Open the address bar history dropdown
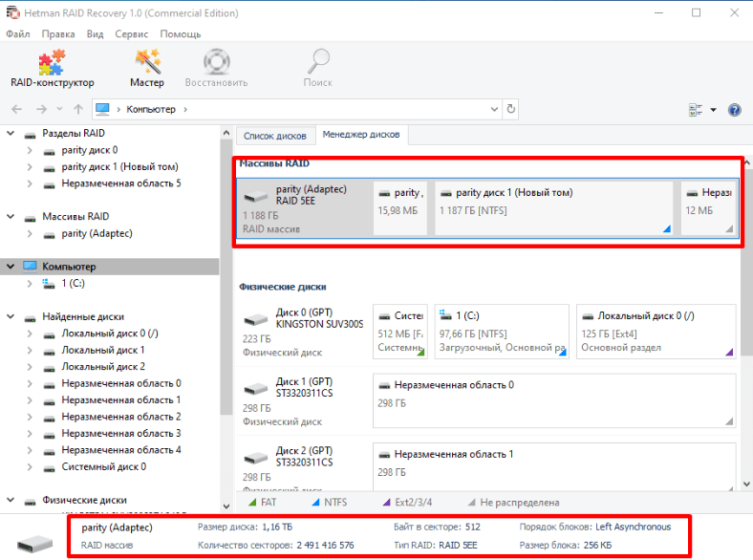This screenshot has width=753, height=560. (x=494, y=110)
